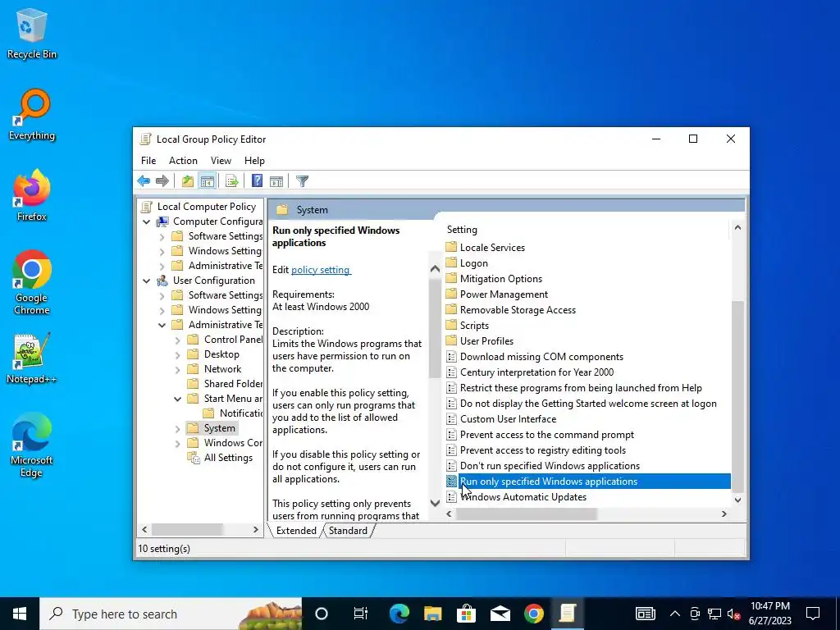Select the Firefox desktop shortcut
Viewport: 840px width, 630px height.
(32, 195)
